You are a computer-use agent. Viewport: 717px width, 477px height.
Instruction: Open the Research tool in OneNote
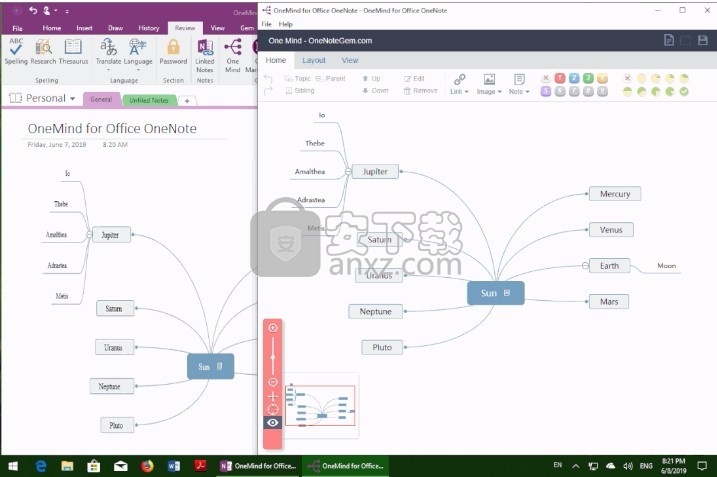43,51
